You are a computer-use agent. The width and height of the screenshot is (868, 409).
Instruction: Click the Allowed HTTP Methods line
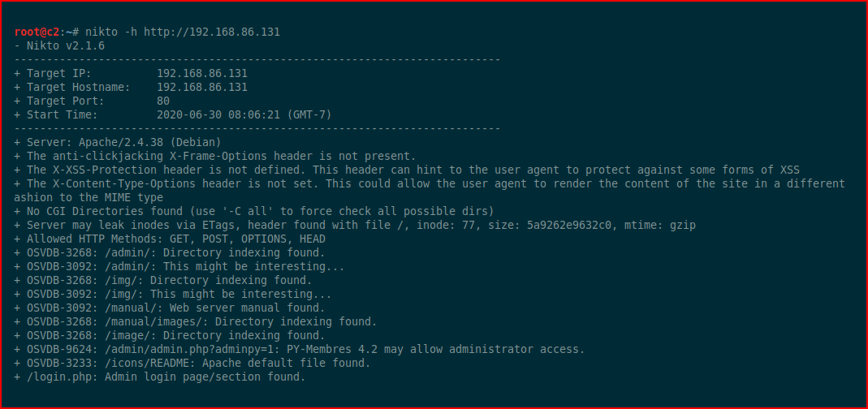click(x=170, y=239)
